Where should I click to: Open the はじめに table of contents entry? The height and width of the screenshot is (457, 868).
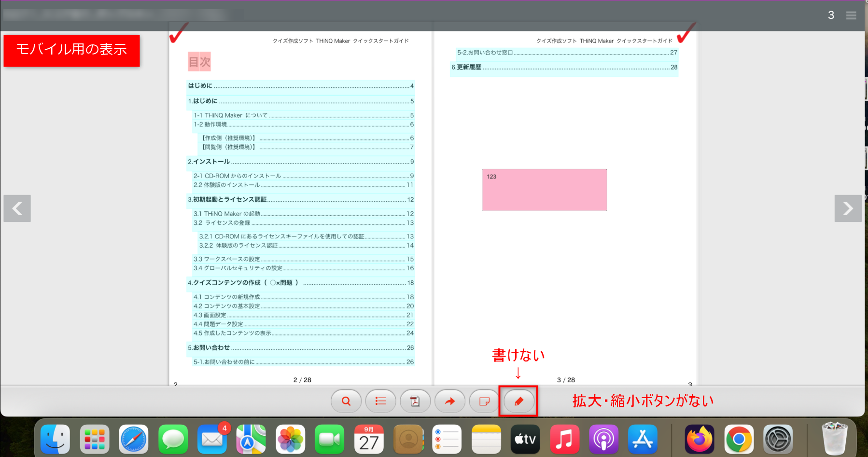(201, 85)
